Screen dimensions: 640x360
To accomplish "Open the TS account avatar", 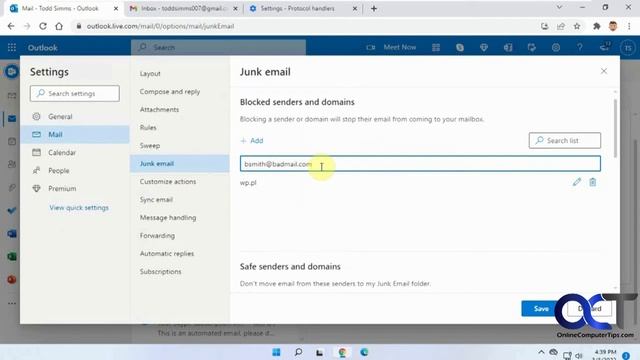I will 628,48.
